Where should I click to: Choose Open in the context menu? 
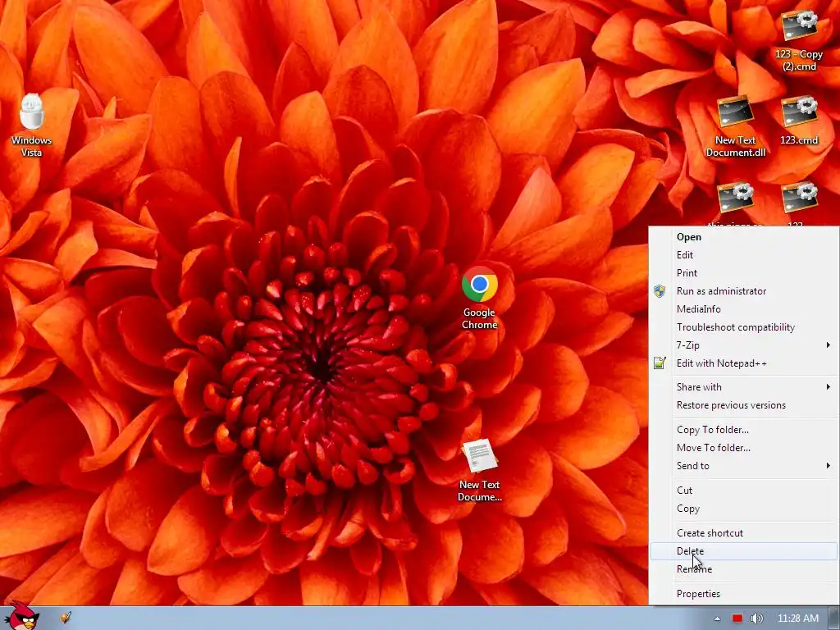click(744, 237)
